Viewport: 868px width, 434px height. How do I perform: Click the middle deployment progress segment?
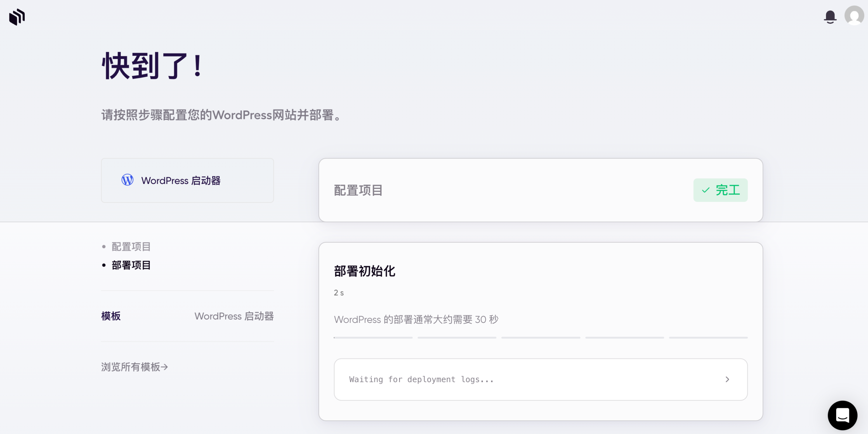(x=541, y=337)
